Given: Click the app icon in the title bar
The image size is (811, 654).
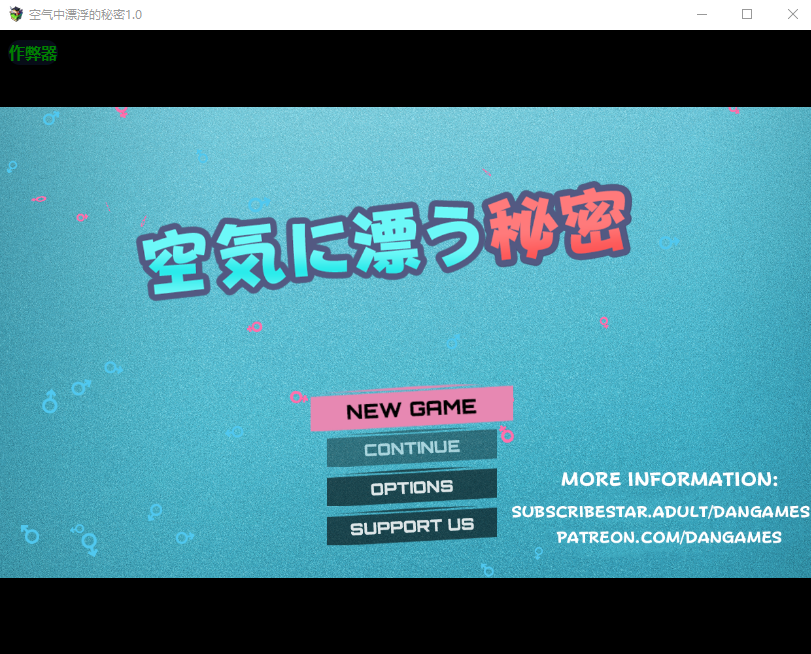Looking at the screenshot, I should pyautogui.click(x=15, y=15).
